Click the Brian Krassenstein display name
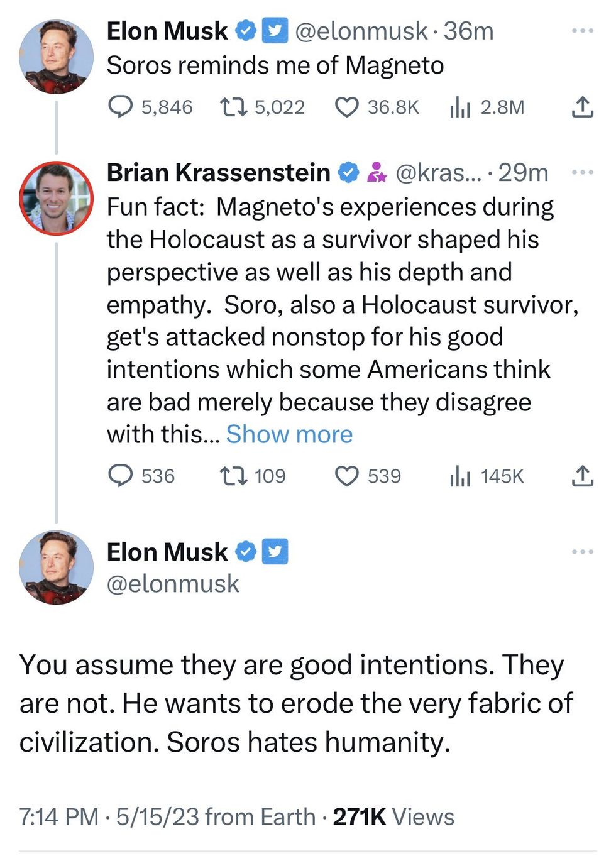The image size is (616, 856). click(218, 172)
